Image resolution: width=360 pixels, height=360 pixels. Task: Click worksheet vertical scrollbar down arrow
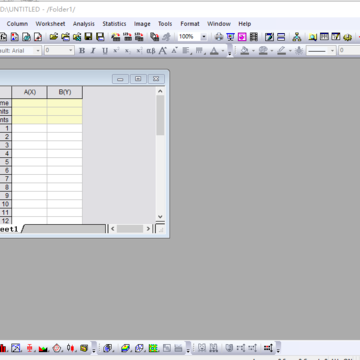click(160, 216)
